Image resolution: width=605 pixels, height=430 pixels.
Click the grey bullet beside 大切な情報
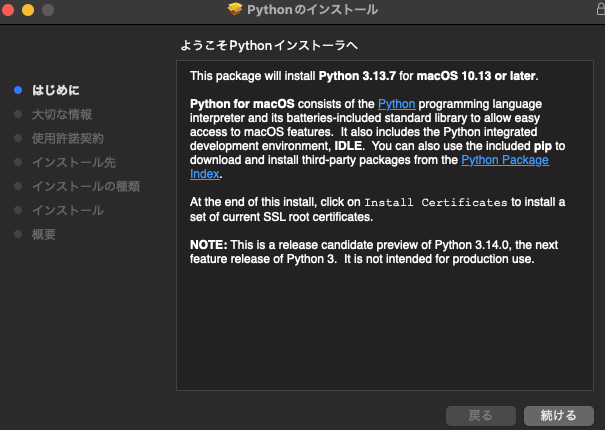pos(18,114)
